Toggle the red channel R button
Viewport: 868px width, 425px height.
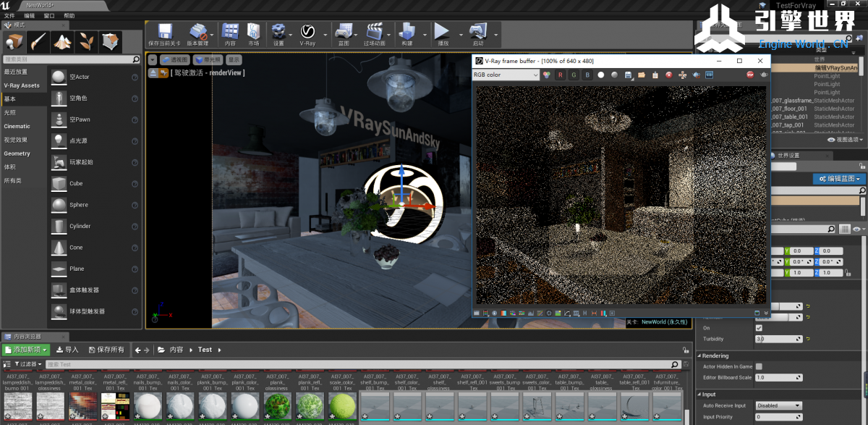pos(560,75)
